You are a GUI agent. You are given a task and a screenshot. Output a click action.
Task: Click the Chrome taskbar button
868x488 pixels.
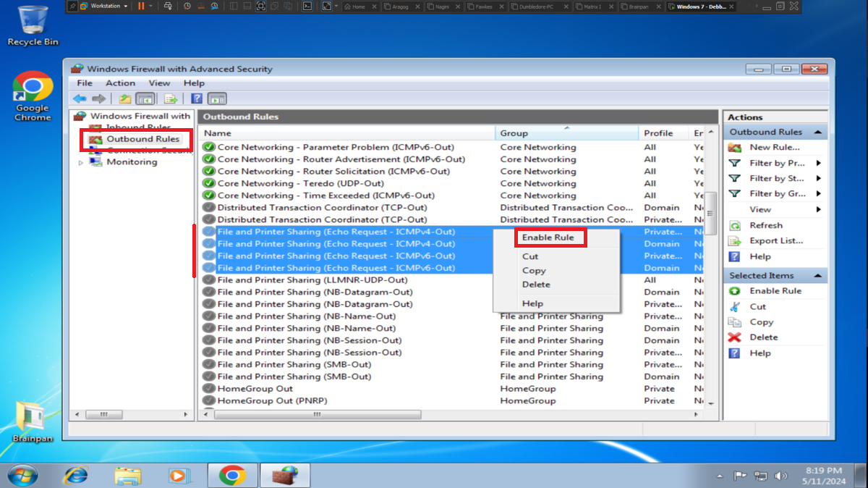232,475
